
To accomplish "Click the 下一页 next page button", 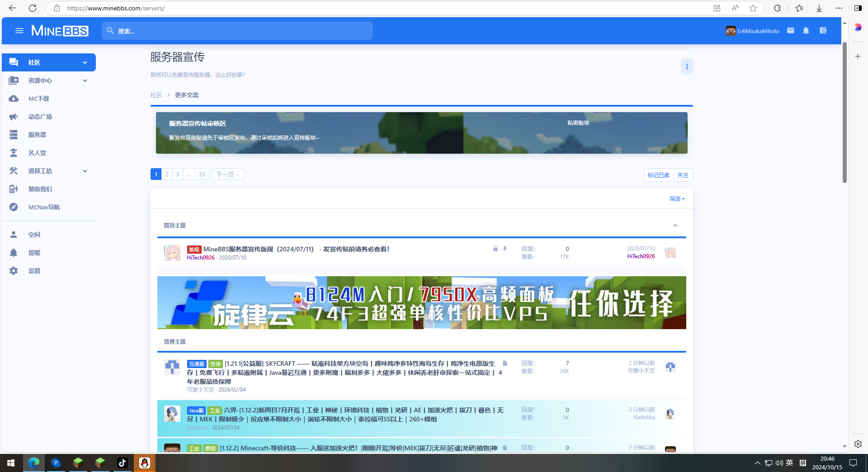I will click(228, 174).
